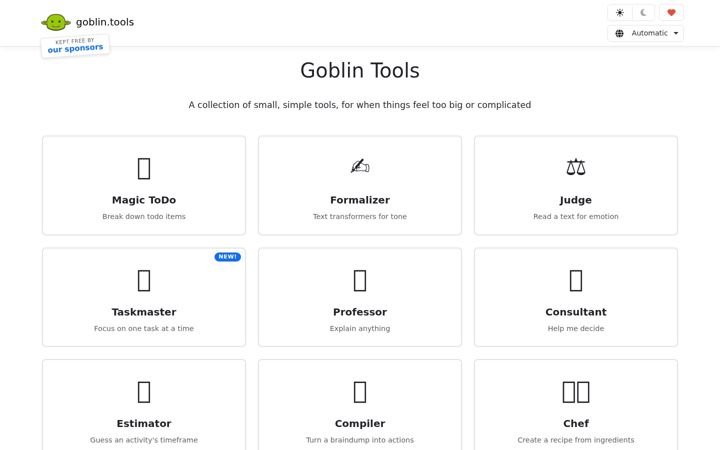
Task: Open the Automatic language dropdown
Action: [645, 33]
